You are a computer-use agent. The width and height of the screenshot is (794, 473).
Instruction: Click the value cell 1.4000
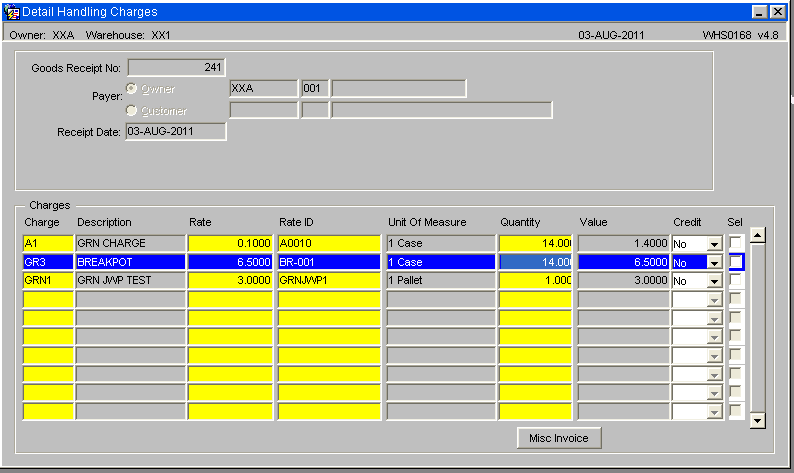tap(624, 243)
